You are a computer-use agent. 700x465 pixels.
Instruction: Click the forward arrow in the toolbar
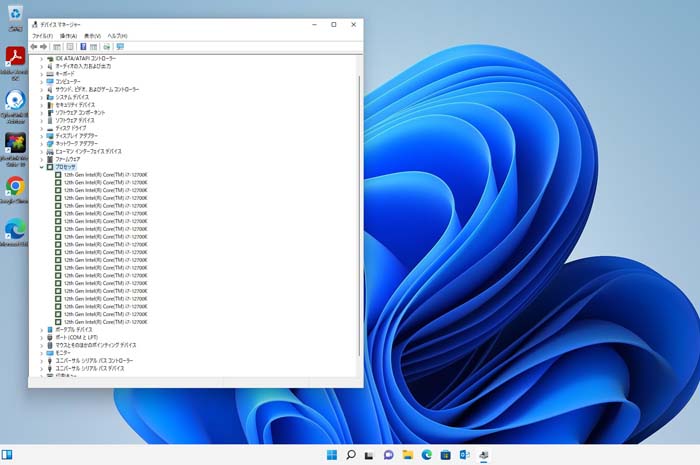coord(44,47)
